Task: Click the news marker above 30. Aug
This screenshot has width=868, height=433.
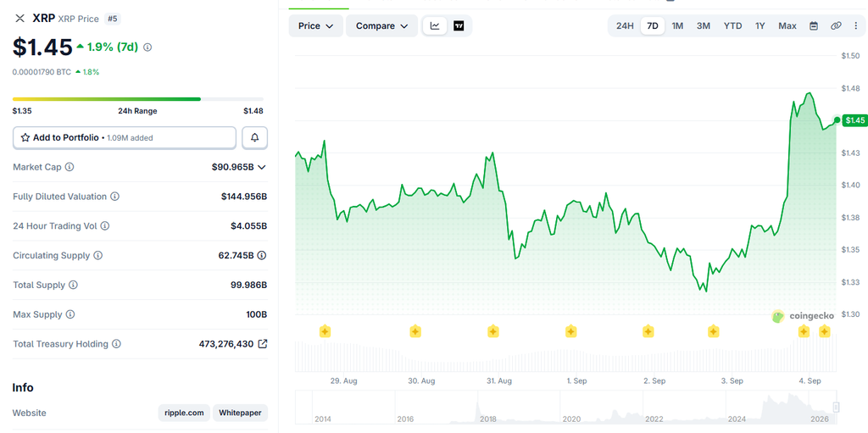Action: [x=415, y=331]
